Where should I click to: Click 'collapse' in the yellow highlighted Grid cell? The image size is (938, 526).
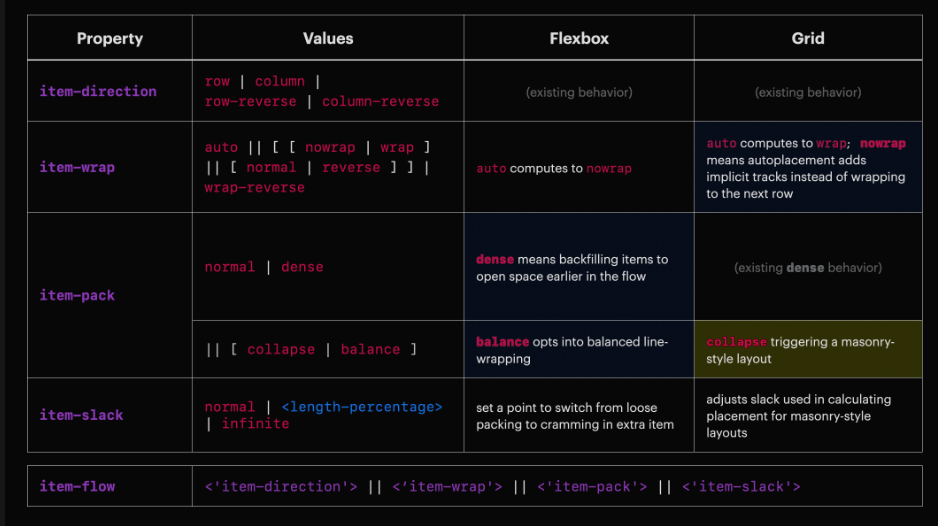(x=736, y=342)
